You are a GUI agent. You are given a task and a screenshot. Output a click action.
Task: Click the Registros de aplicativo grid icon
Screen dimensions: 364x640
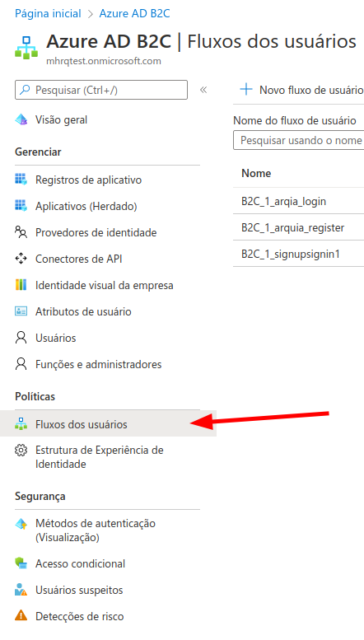[x=21, y=180]
